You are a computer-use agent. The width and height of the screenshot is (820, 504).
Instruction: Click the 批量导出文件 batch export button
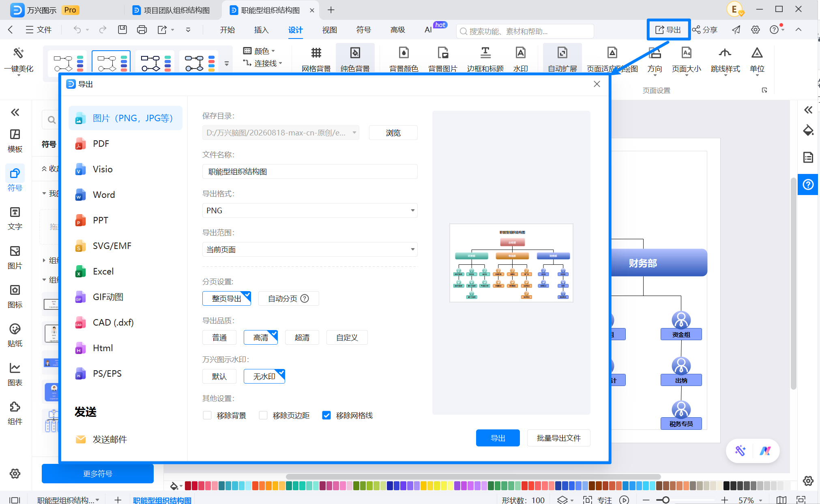click(559, 438)
